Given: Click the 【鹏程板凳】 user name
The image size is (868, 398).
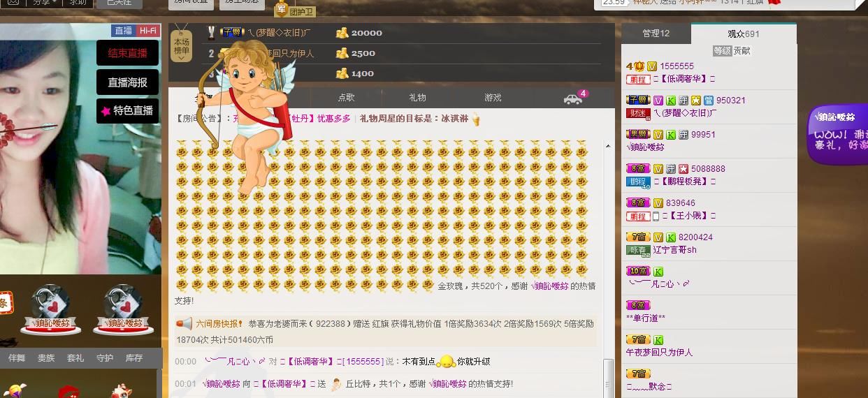Looking at the screenshot, I should (x=684, y=182).
